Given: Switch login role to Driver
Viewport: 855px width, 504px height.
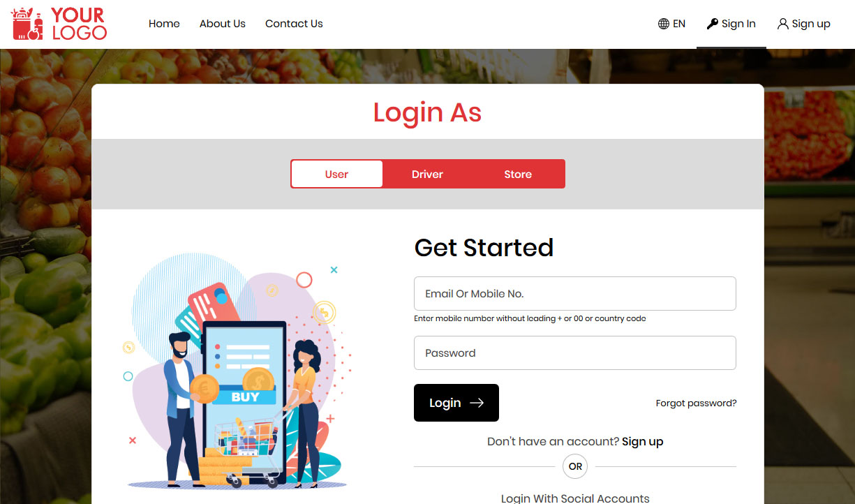Looking at the screenshot, I should [x=427, y=174].
